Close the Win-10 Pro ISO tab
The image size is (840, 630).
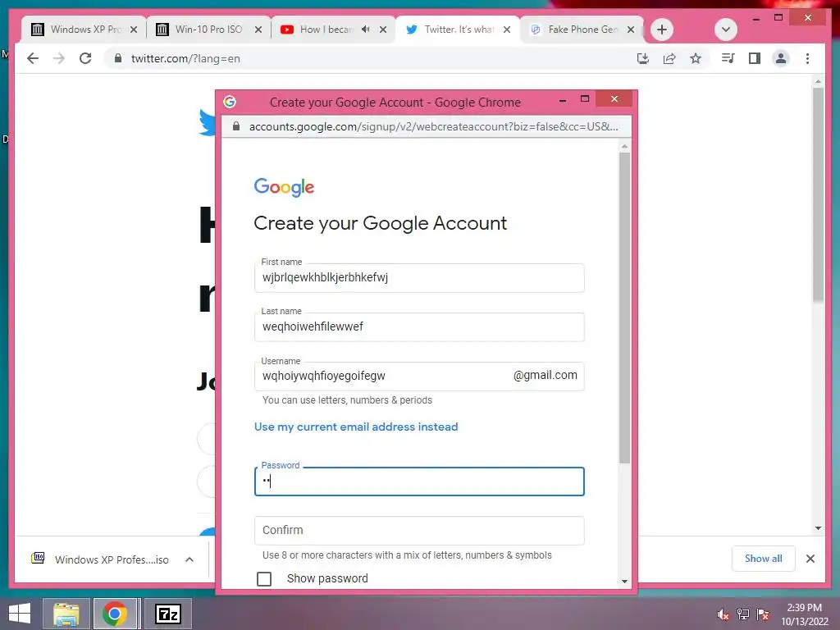click(258, 30)
